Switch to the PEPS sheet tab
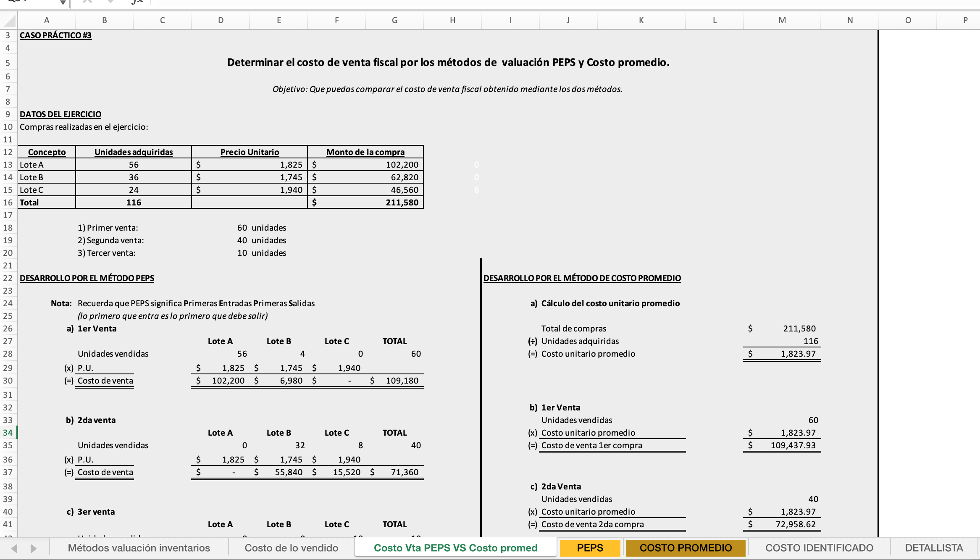This screenshot has height=560, width=980. tap(590, 548)
